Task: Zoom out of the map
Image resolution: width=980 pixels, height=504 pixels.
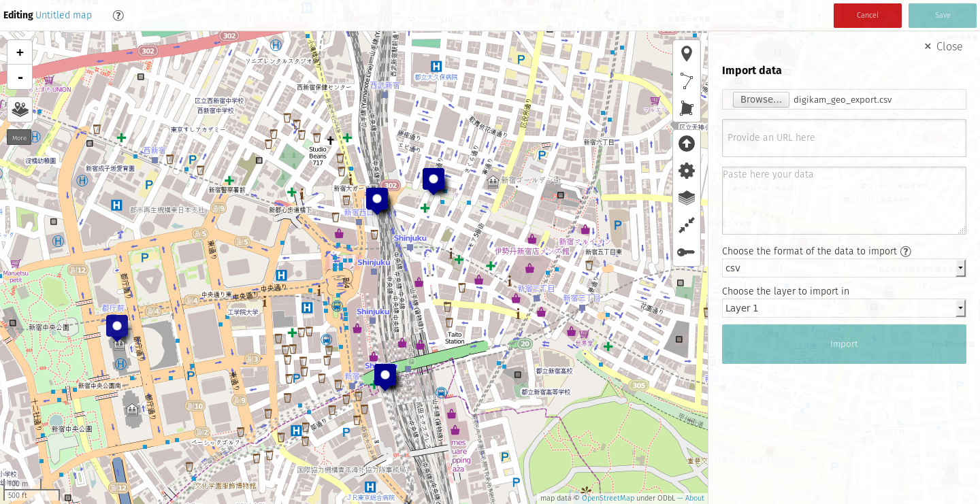Action: coord(20,77)
